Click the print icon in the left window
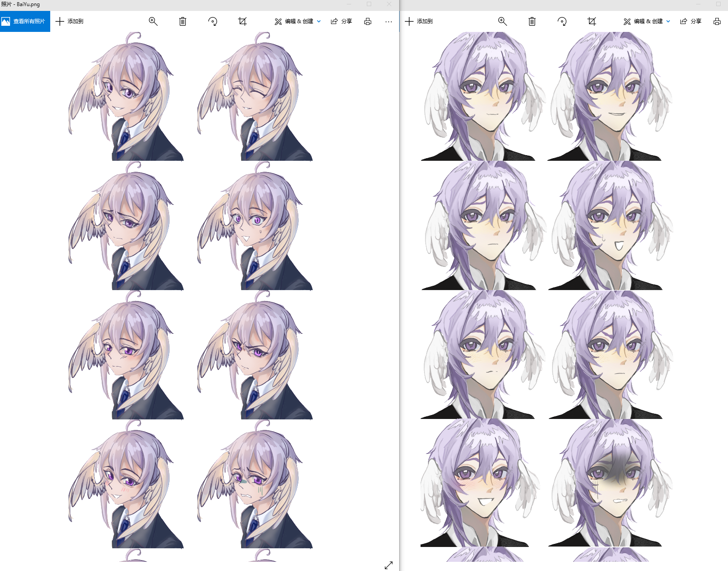This screenshot has height=571, width=728. 367,21
